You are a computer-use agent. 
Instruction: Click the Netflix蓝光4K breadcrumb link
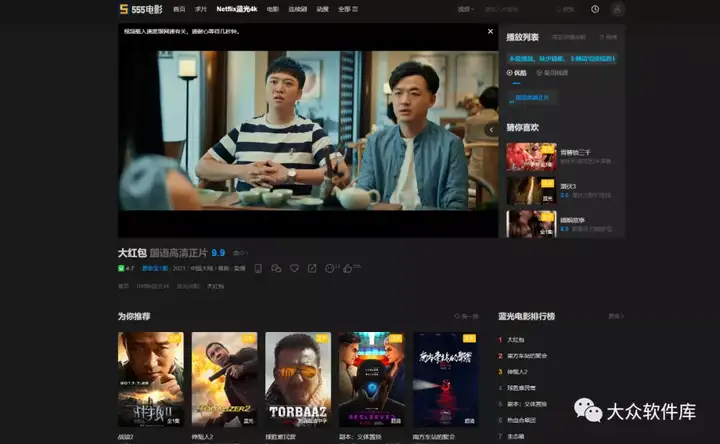coord(152,286)
